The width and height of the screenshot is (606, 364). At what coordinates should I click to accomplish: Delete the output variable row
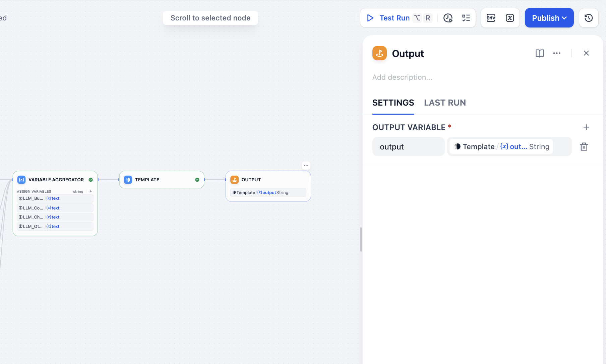click(584, 147)
